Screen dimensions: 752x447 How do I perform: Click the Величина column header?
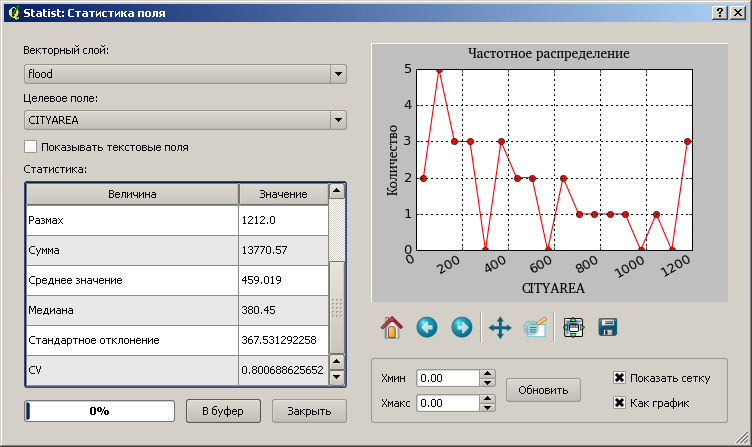click(132, 194)
